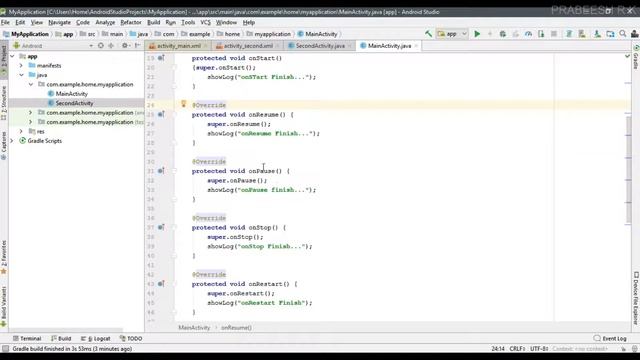
Task: Open the AVD Manager icon
Action: (x=582, y=34)
